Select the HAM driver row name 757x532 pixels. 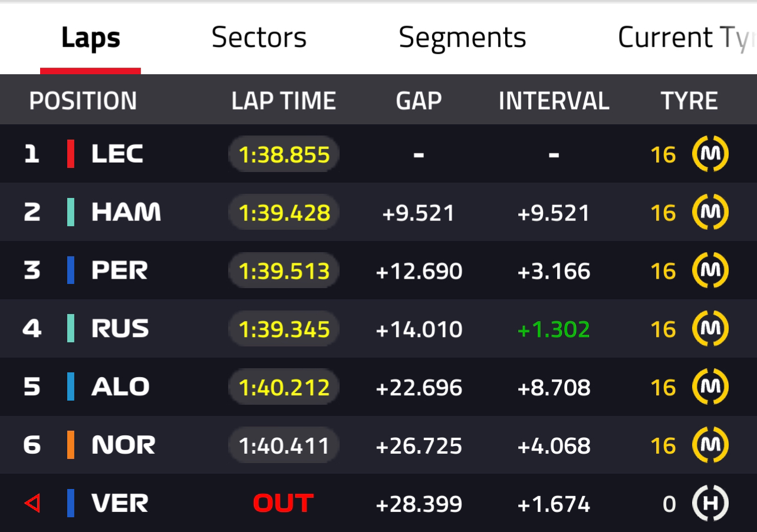[126, 212]
